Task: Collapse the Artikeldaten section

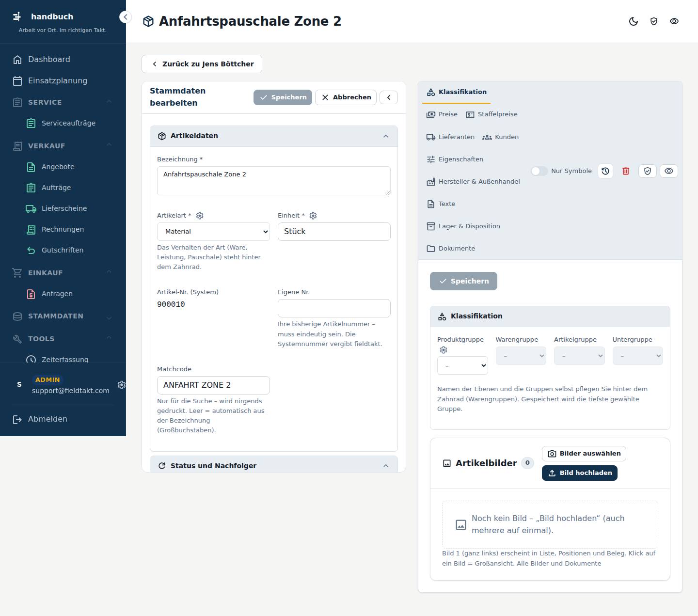Action: click(x=274, y=136)
